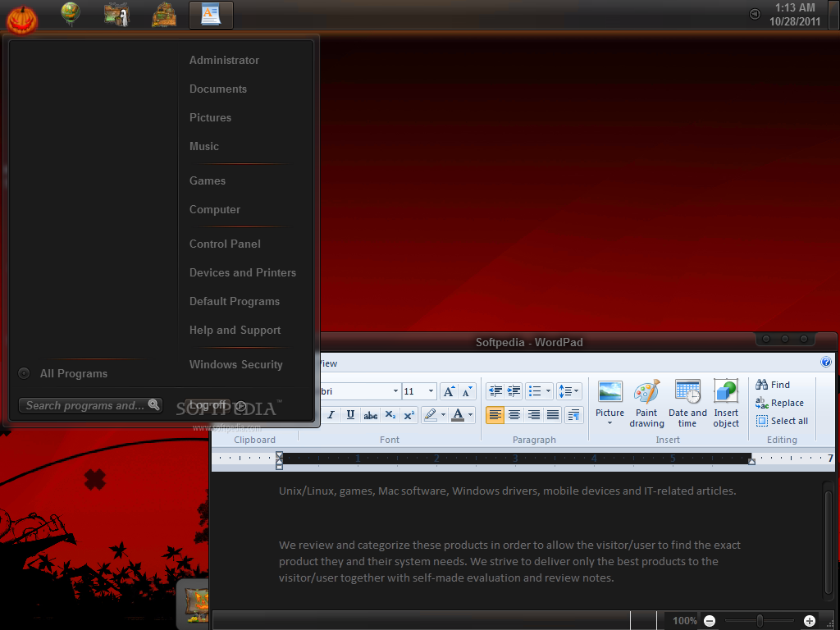Align text left
This screenshot has height=630, width=840.
(495, 414)
